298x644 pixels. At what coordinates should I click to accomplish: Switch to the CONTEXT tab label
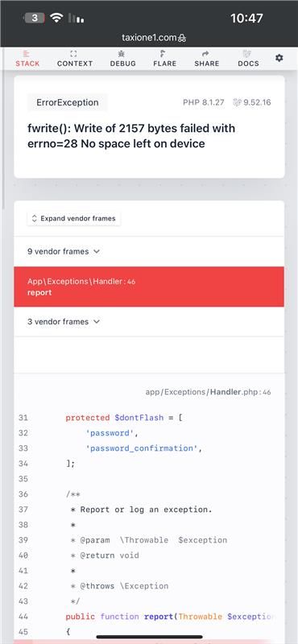tap(75, 64)
